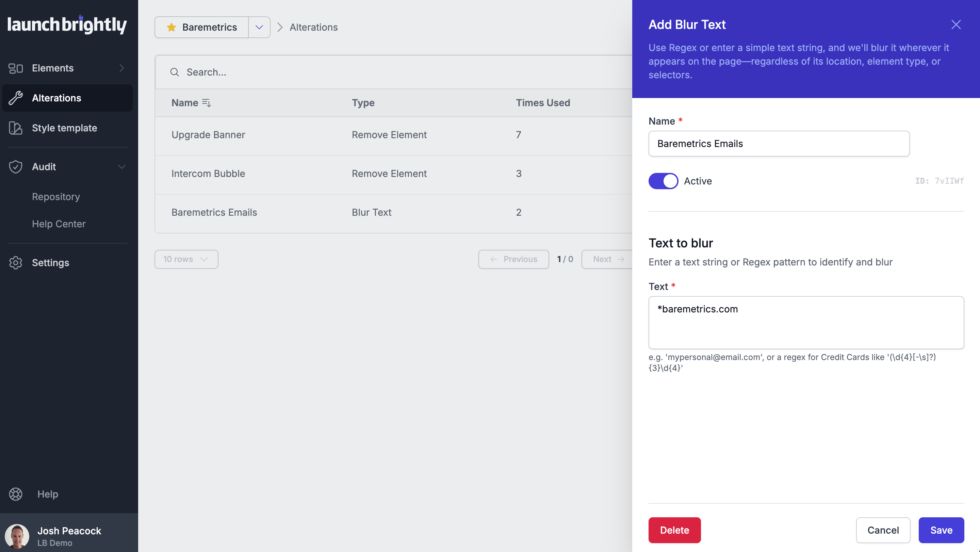Open the Repository submenu item
Viewport: 980px width, 552px height.
click(56, 197)
